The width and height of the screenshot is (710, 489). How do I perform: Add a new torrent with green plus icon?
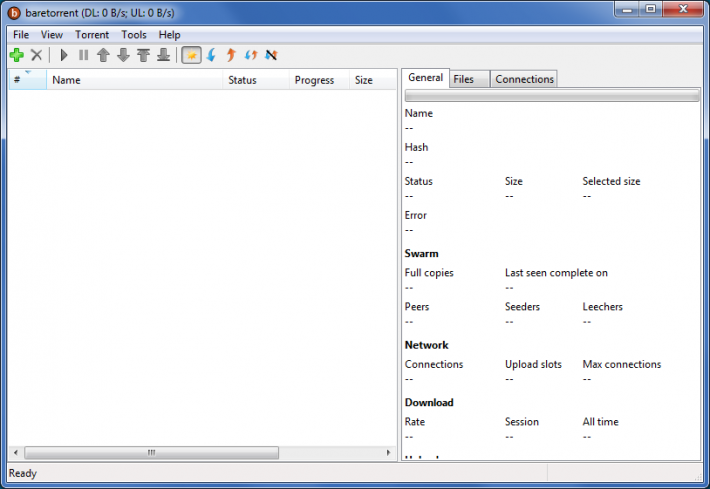click(17, 55)
